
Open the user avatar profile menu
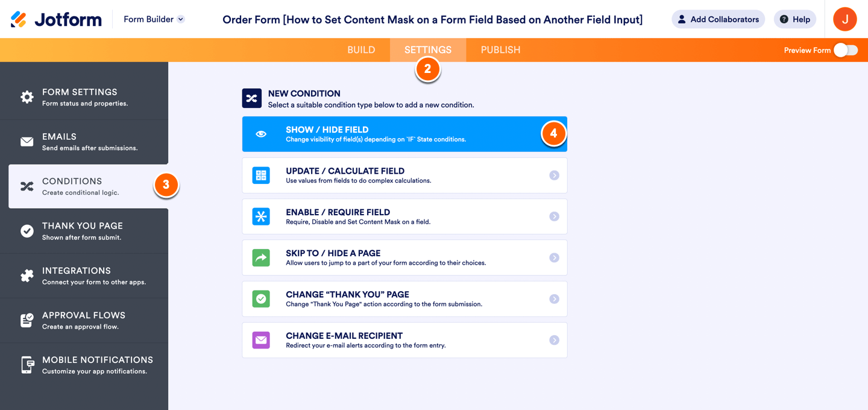coord(844,19)
